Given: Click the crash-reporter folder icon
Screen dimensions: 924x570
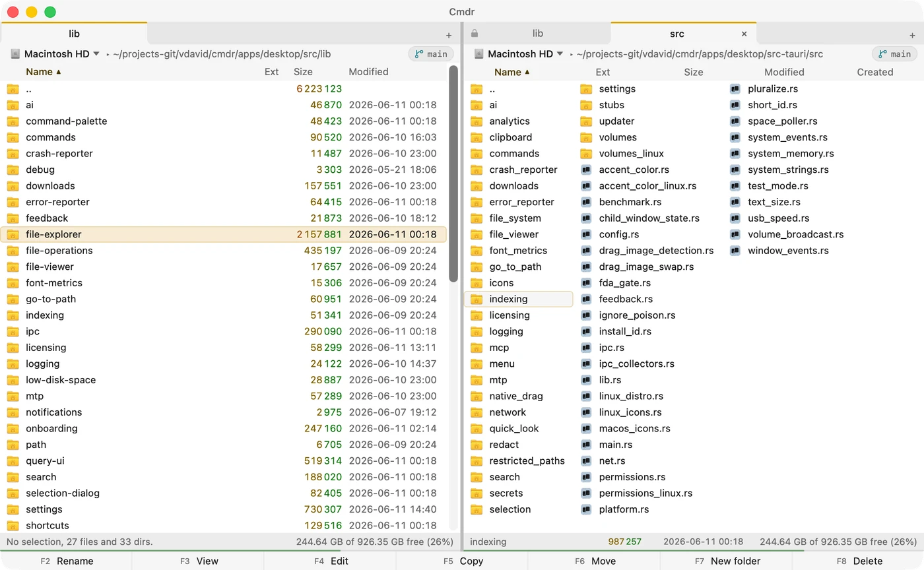Looking at the screenshot, I should [x=13, y=154].
